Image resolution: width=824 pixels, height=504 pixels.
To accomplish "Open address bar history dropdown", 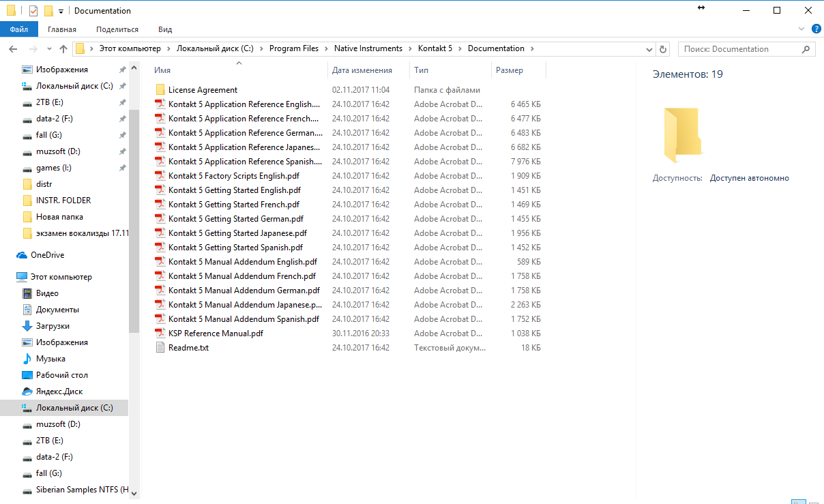I will (649, 49).
